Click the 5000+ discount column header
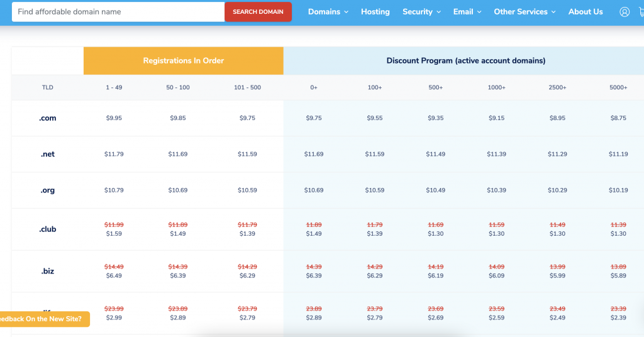Image resolution: width=644 pixels, height=337 pixels. point(618,87)
